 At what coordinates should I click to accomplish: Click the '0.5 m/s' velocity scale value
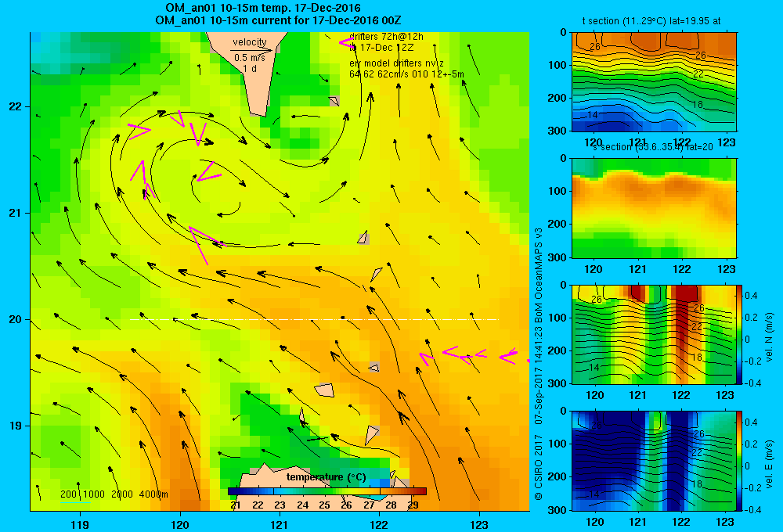(250, 58)
